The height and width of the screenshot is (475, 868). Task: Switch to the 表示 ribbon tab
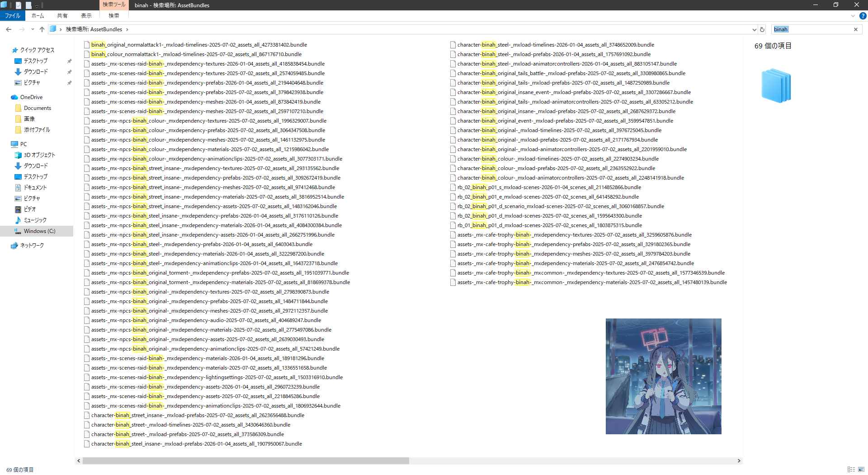(86, 16)
